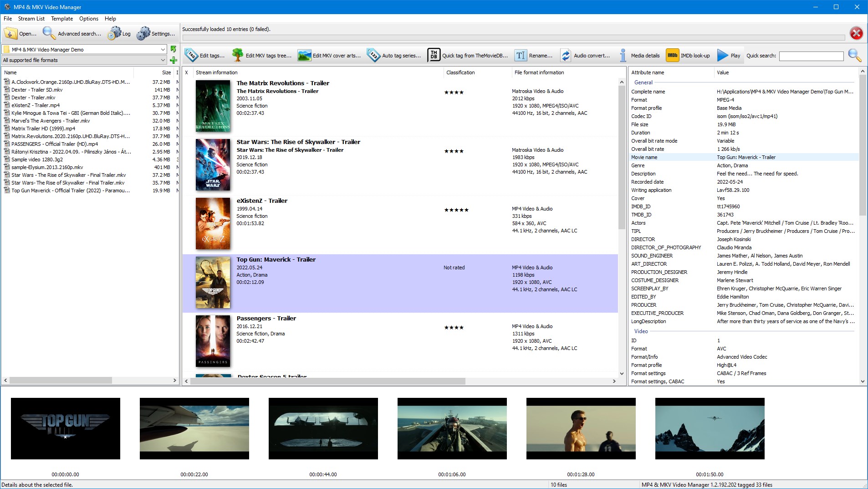Click file icon of Sample video 1280.3g2
Image resolution: width=868 pixels, height=489 pixels.
(x=7, y=160)
